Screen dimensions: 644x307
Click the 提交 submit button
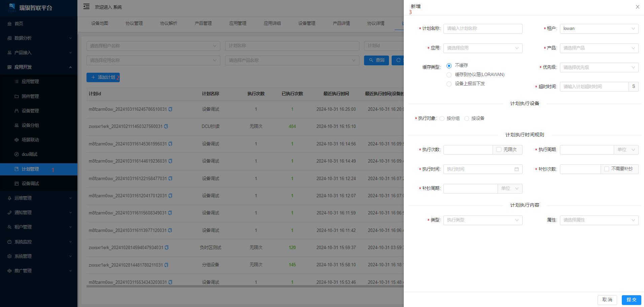tap(632, 300)
